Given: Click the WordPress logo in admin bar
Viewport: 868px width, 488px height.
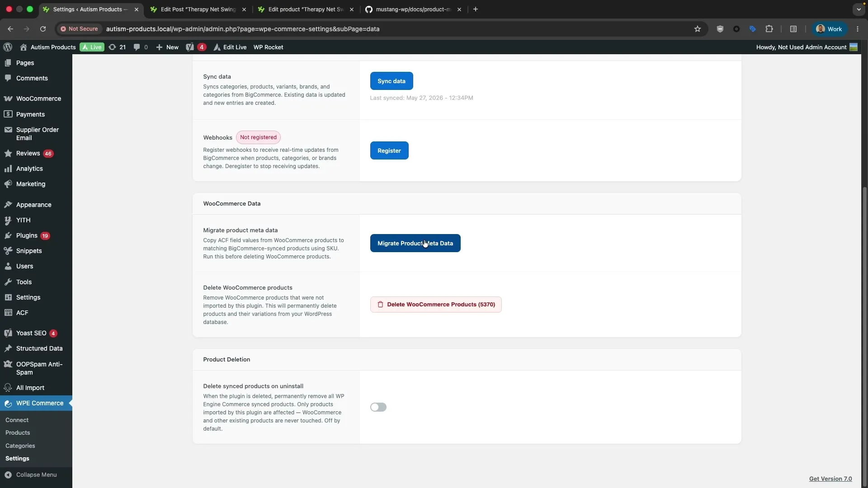Looking at the screenshot, I should [8, 47].
